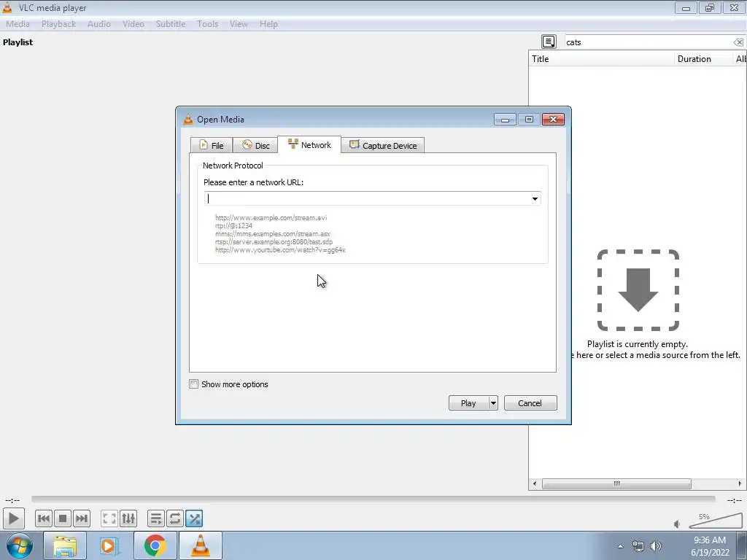Sort playlist by Duration column

(x=704, y=59)
